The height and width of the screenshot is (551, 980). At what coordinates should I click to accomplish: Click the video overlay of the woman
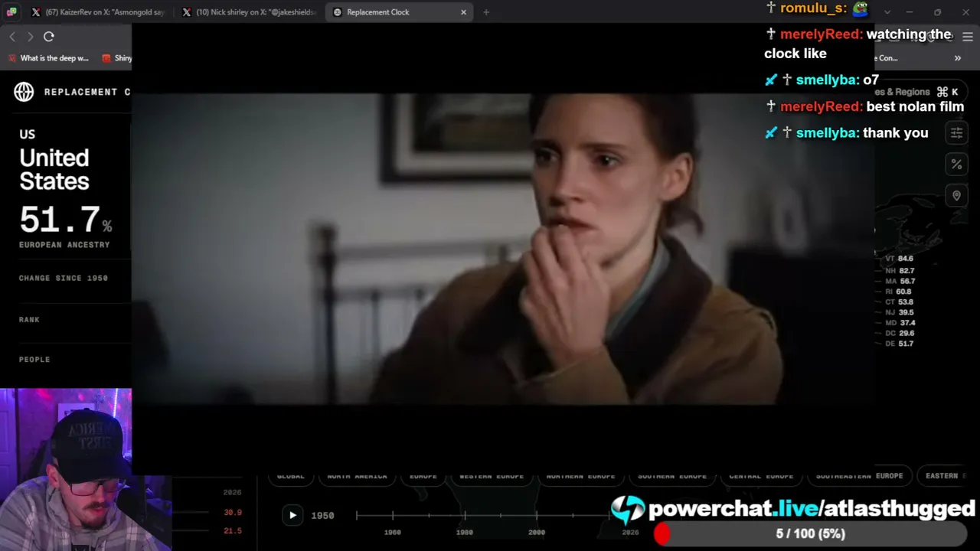pyautogui.click(x=503, y=249)
